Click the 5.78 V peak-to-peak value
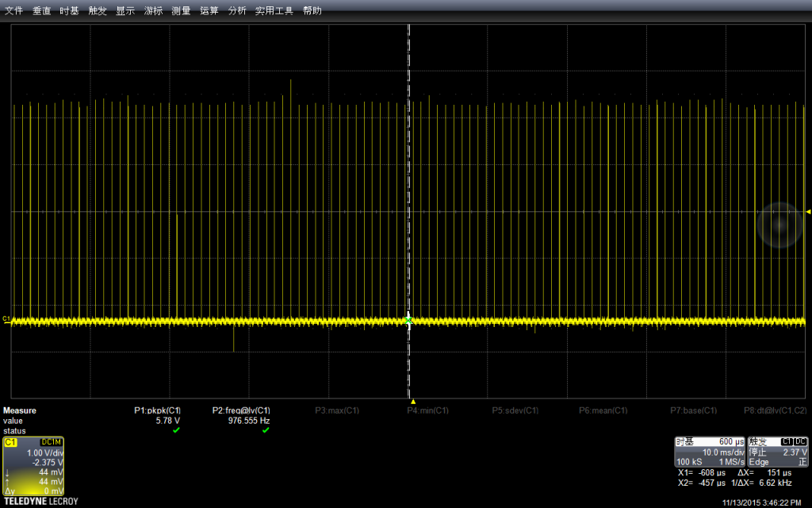 168,421
